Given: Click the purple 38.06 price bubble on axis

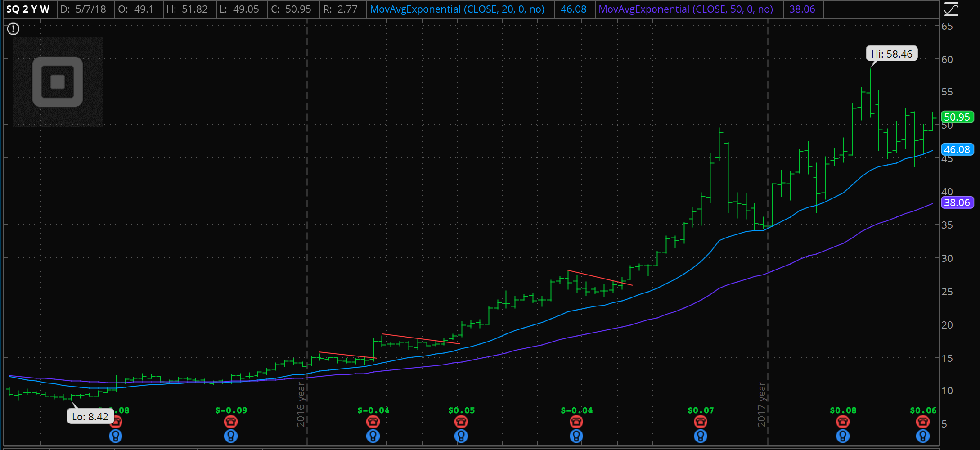Looking at the screenshot, I should point(957,202).
